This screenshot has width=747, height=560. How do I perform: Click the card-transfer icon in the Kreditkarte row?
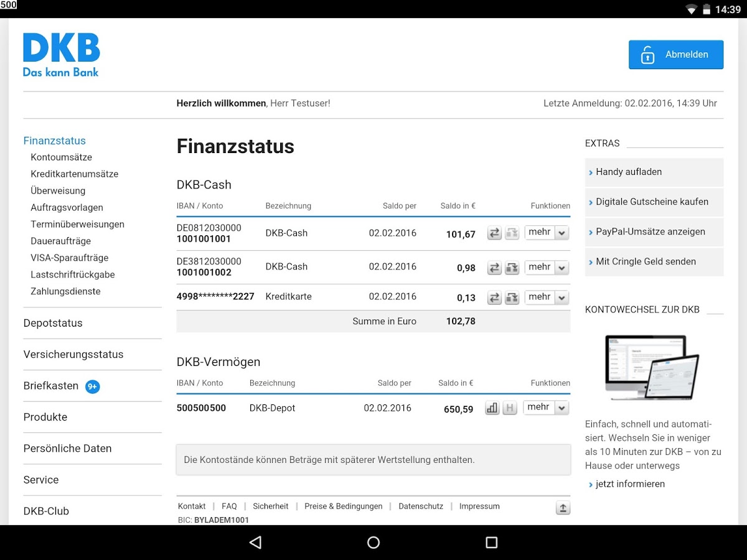(x=512, y=298)
